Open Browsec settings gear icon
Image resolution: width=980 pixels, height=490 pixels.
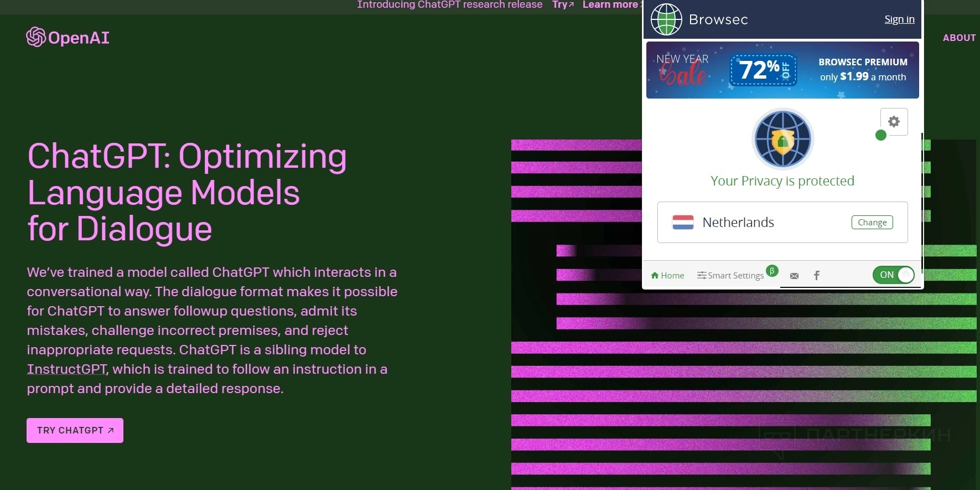tap(894, 122)
